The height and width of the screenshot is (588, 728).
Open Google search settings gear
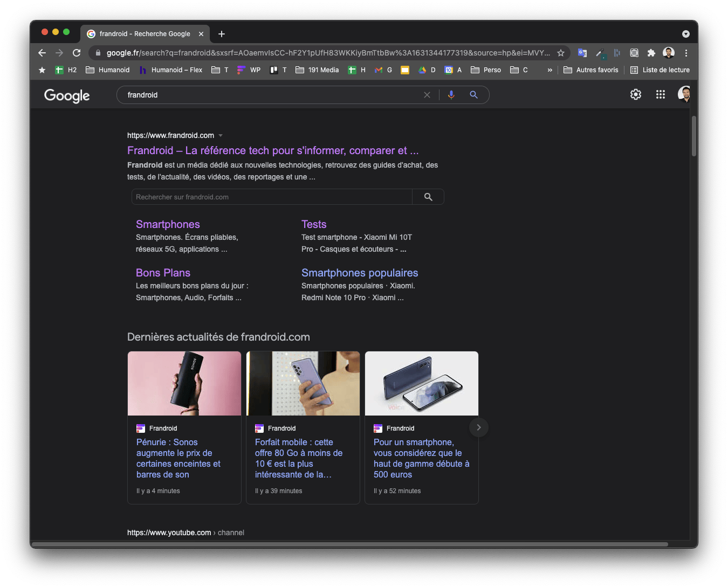click(636, 94)
